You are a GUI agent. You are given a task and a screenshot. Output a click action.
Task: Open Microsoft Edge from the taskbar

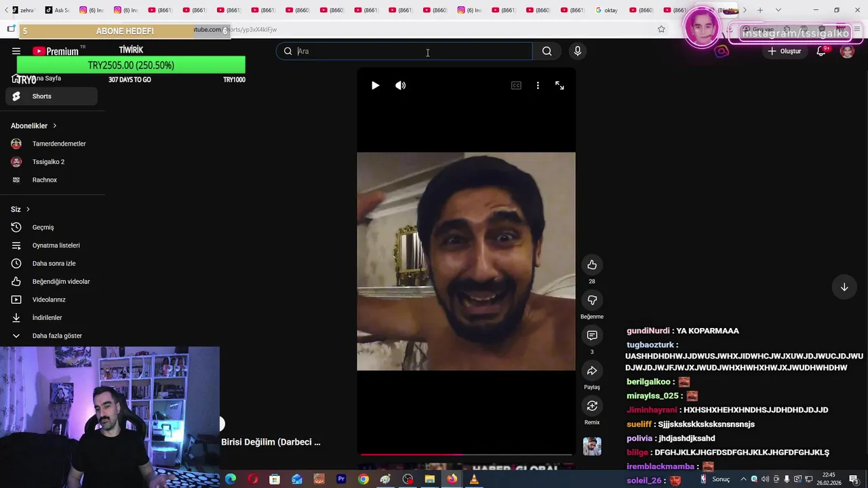click(x=231, y=479)
